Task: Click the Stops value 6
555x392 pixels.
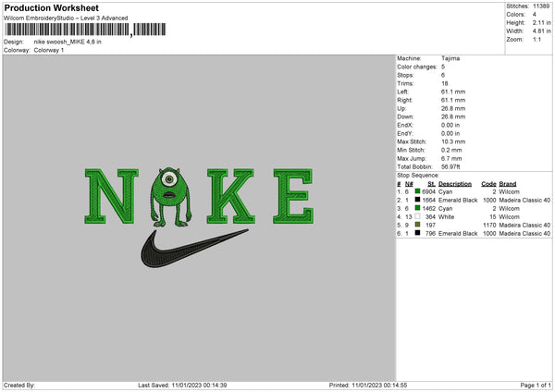Action: pos(443,75)
